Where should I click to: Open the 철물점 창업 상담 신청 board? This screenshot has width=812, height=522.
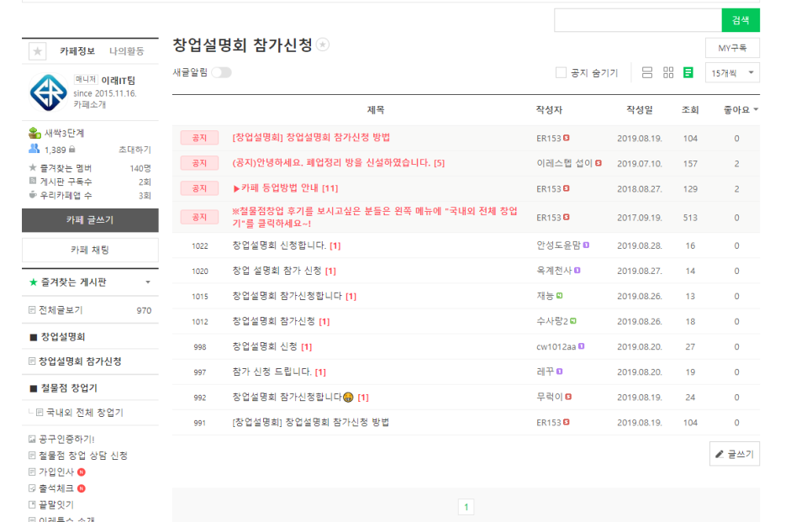pos(83,456)
